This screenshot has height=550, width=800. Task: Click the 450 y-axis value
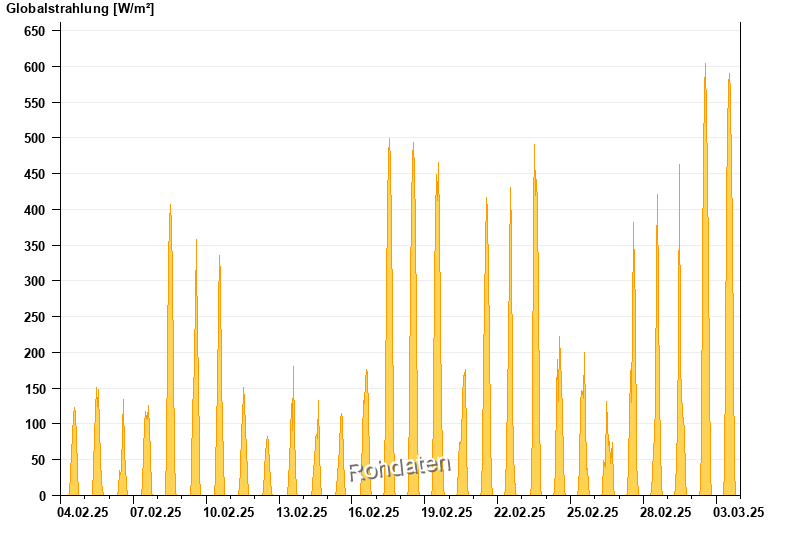[34, 174]
